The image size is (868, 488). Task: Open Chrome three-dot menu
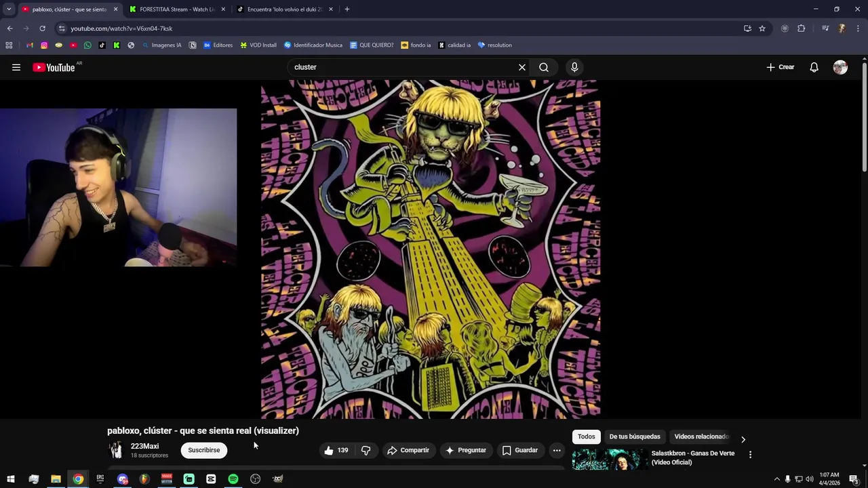pos(858,28)
